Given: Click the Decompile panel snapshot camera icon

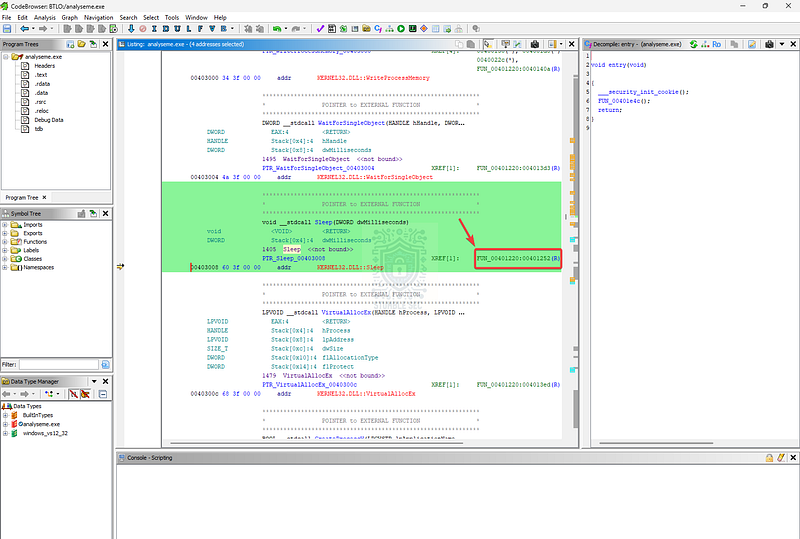Looking at the screenshot, I should coord(769,44).
